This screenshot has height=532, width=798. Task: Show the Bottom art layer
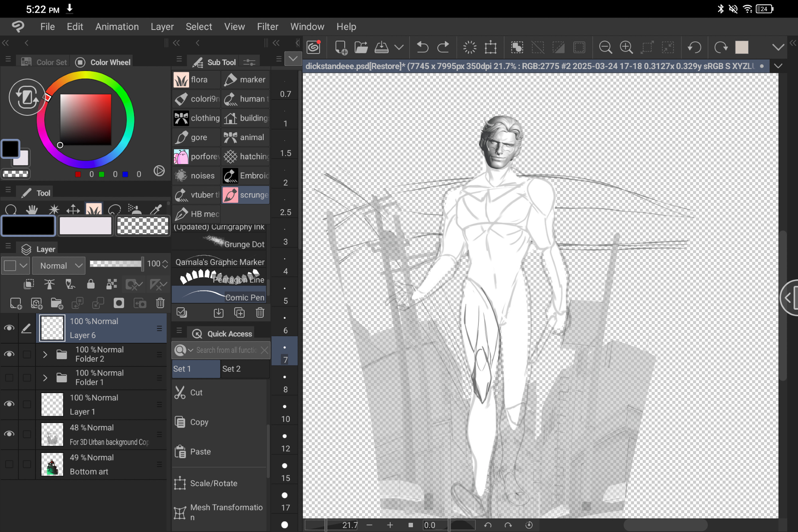(x=9, y=464)
